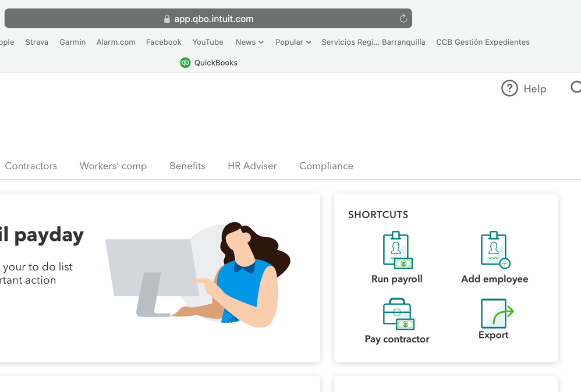
Task: Click the SHORTCUTS heading
Action: coord(378,215)
